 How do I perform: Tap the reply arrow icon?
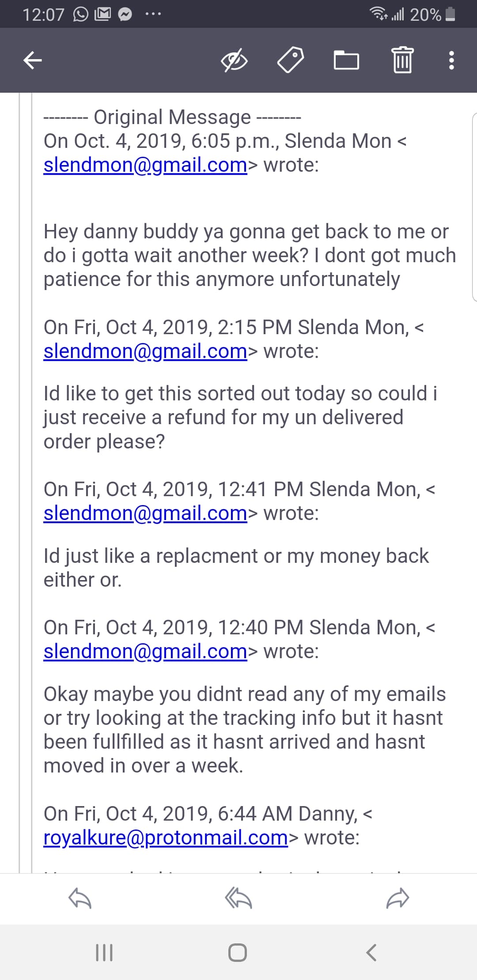tap(80, 898)
